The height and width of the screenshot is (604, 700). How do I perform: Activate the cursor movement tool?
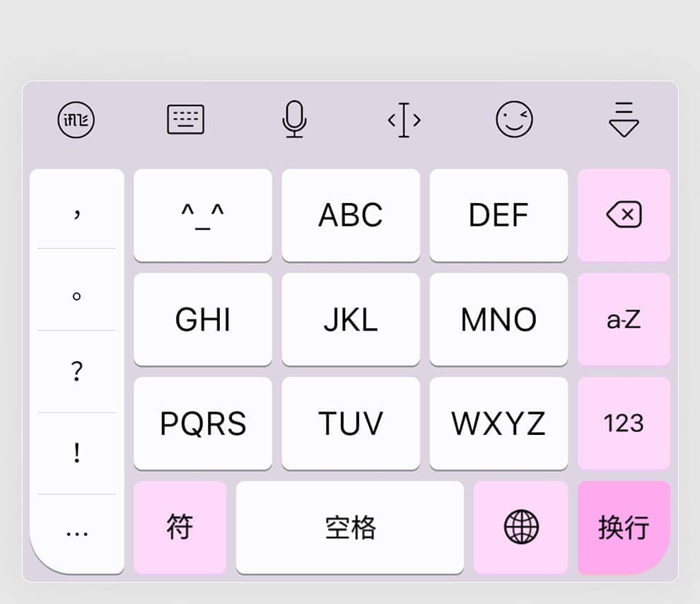pyautogui.click(x=404, y=120)
